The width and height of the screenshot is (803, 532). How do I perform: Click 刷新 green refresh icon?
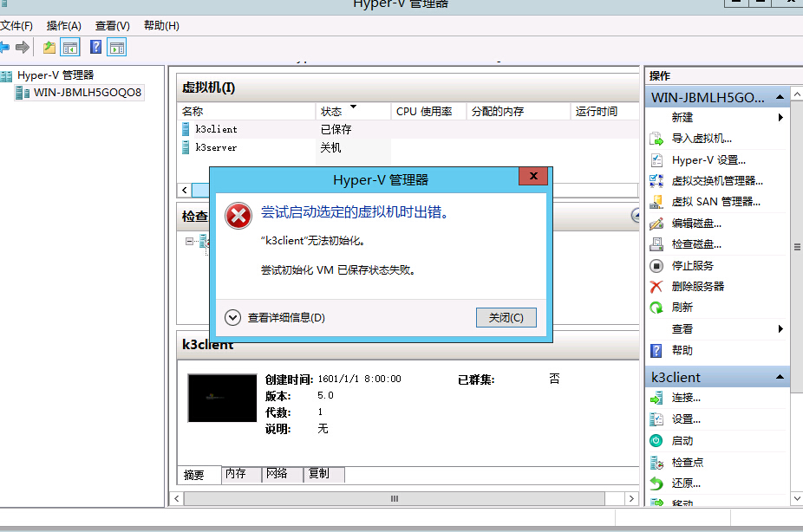(656, 308)
